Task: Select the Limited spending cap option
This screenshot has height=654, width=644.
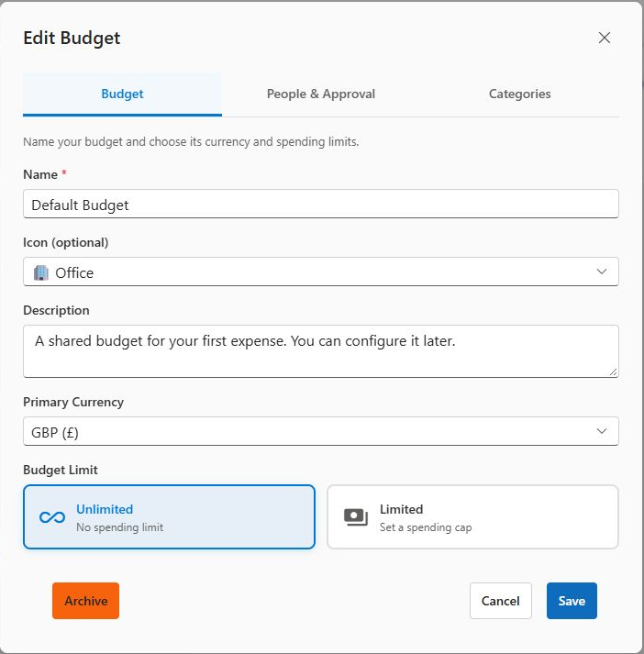Action: coord(472,516)
